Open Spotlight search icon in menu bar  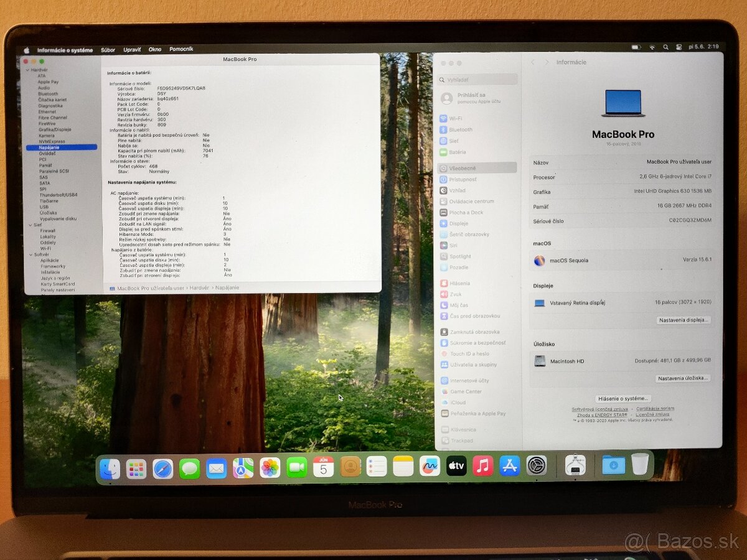coord(665,47)
